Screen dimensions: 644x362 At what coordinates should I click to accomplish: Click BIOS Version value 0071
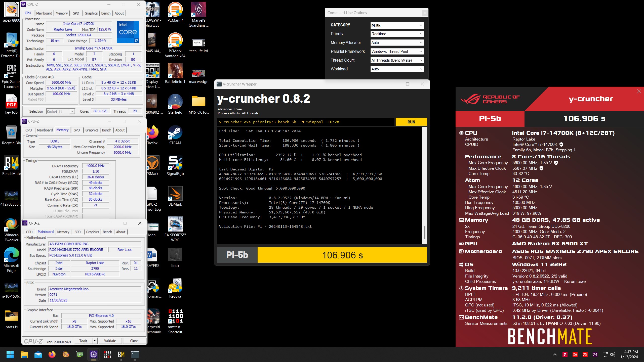click(95, 295)
